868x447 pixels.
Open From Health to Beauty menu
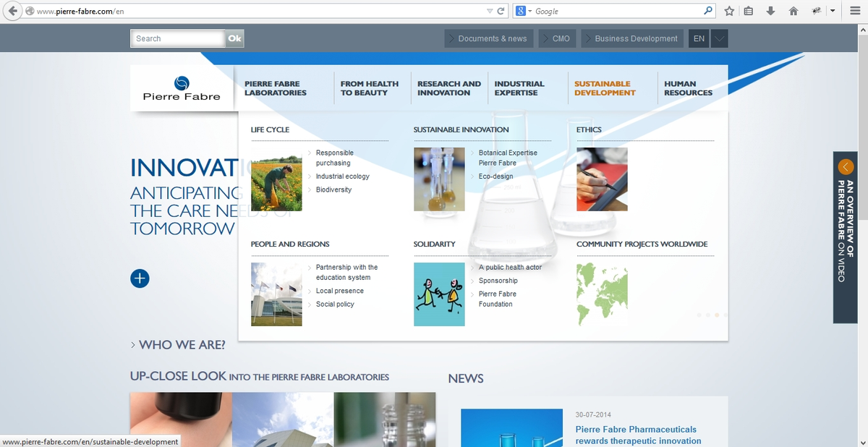369,88
